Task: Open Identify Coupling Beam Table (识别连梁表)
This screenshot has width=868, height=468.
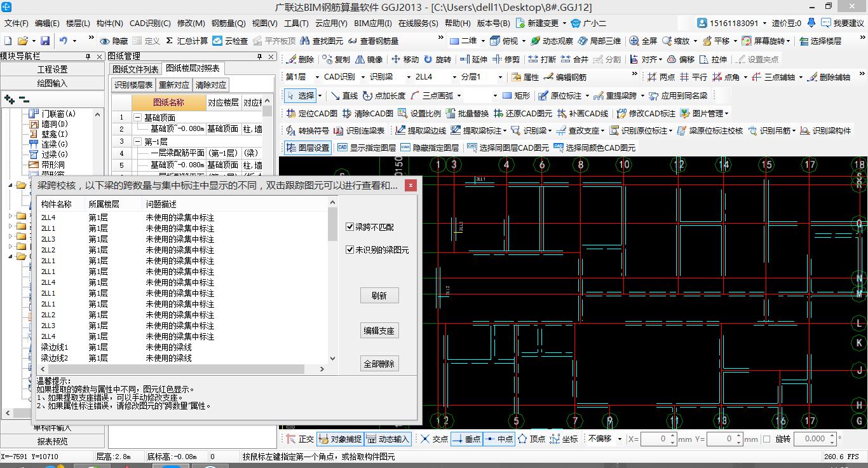Action: (360, 130)
